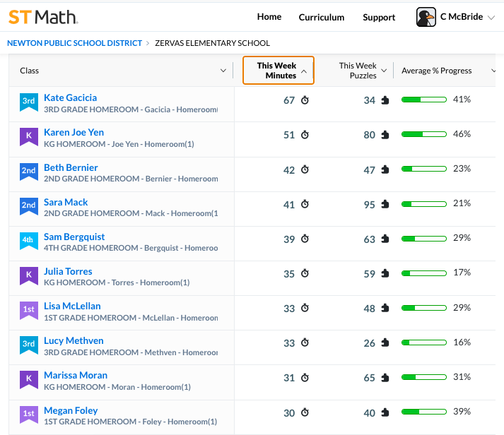Screen dimensions: 504x435
Task: Open Megan Foley's class
Action: (71, 410)
